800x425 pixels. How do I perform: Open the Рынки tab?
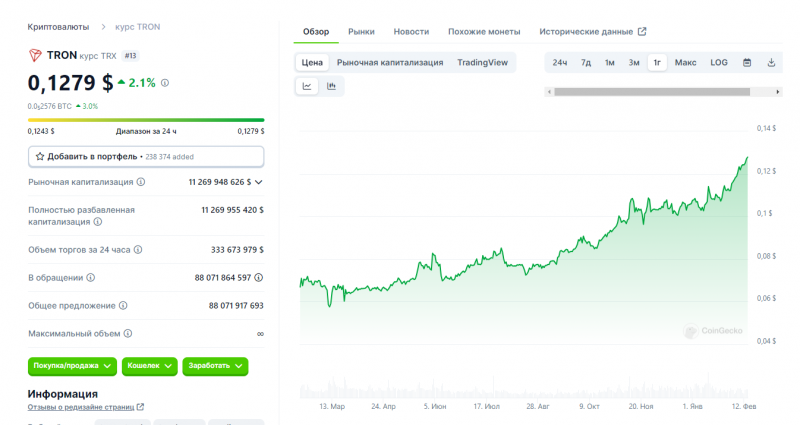pyautogui.click(x=361, y=32)
